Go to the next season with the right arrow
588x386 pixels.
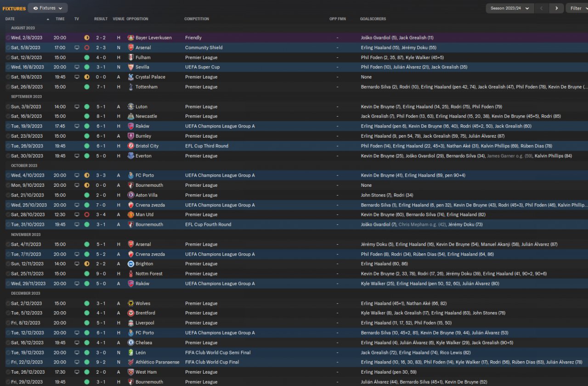(557, 8)
